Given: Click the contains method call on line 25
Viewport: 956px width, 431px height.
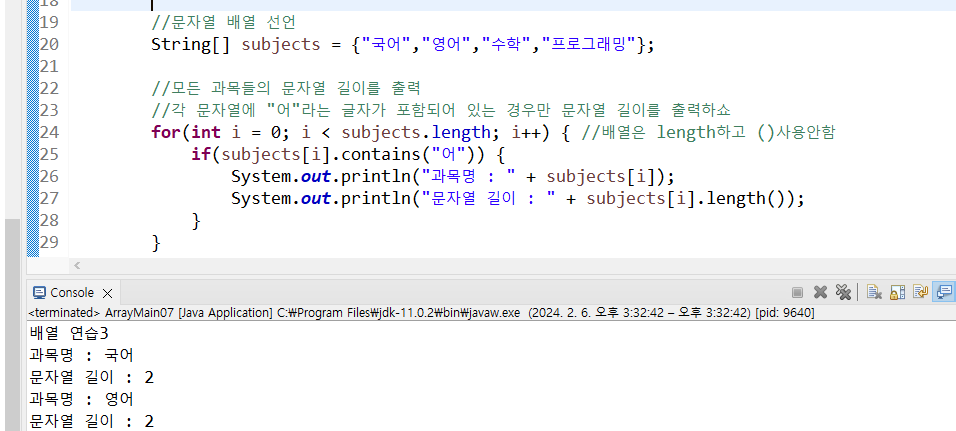Looking at the screenshot, I should click(382, 154).
